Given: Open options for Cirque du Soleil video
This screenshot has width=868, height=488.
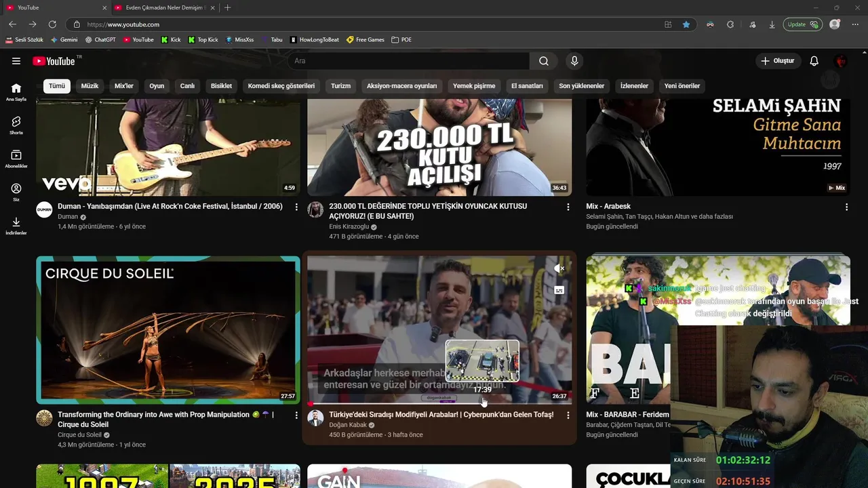Looking at the screenshot, I should 296,415.
